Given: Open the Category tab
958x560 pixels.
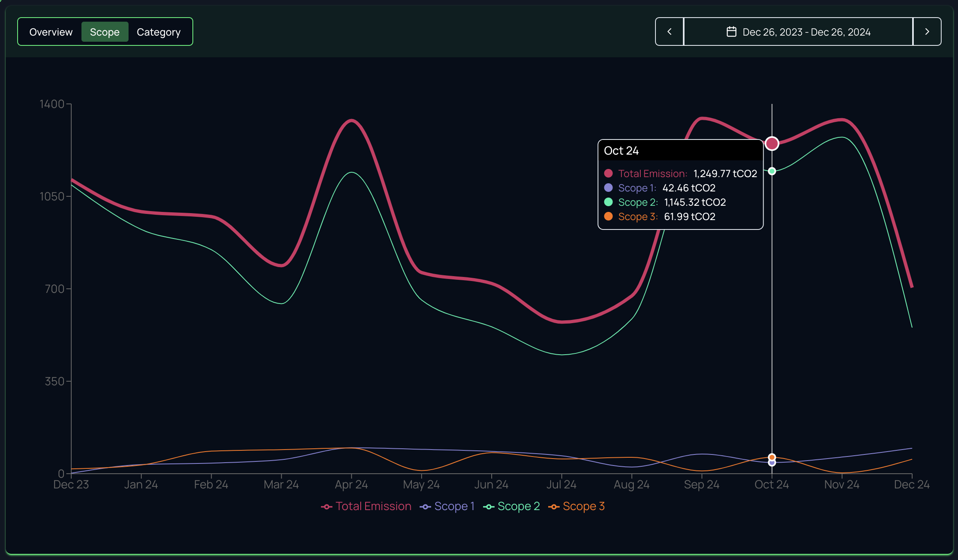Looking at the screenshot, I should pos(158,32).
